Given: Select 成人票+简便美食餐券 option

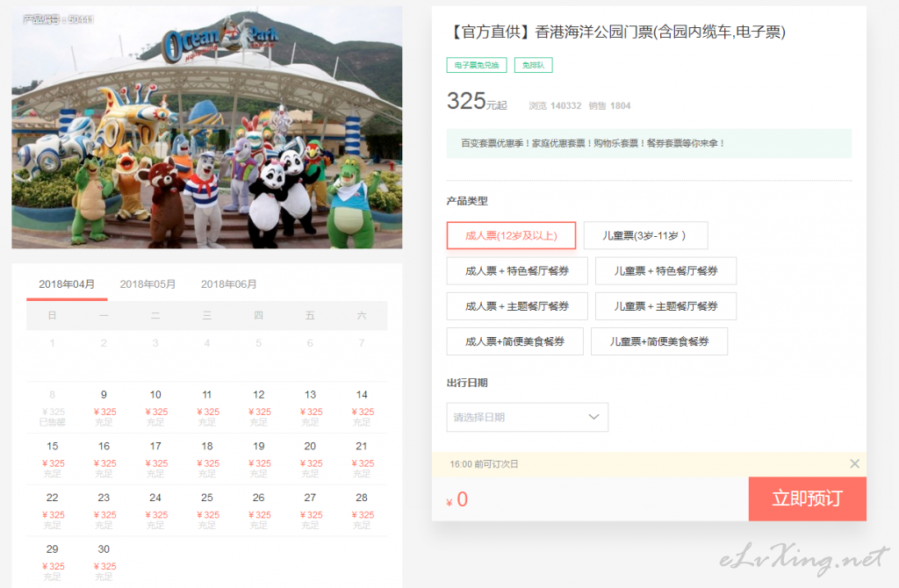Looking at the screenshot, I should [514, 341].
